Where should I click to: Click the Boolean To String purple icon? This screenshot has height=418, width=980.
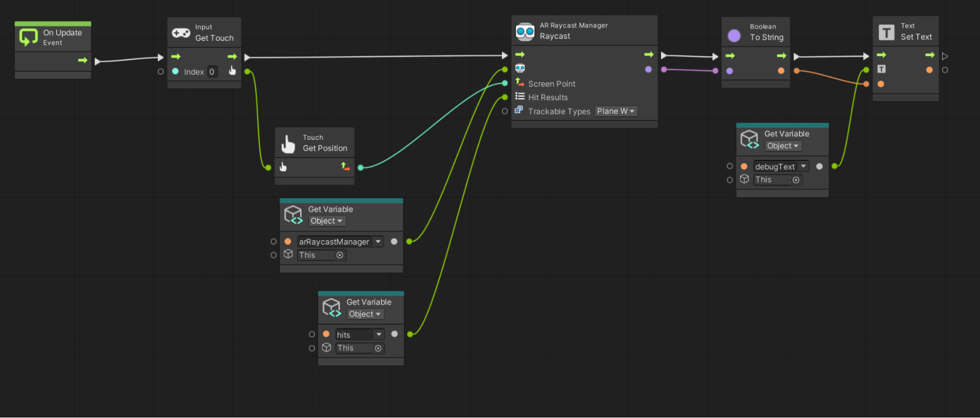click(734, 35)
